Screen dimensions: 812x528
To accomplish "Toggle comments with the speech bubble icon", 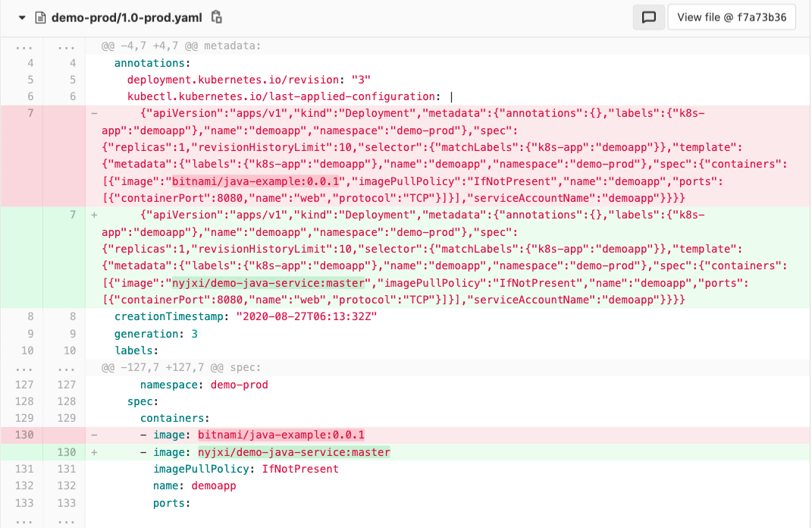I will point(648,17).
